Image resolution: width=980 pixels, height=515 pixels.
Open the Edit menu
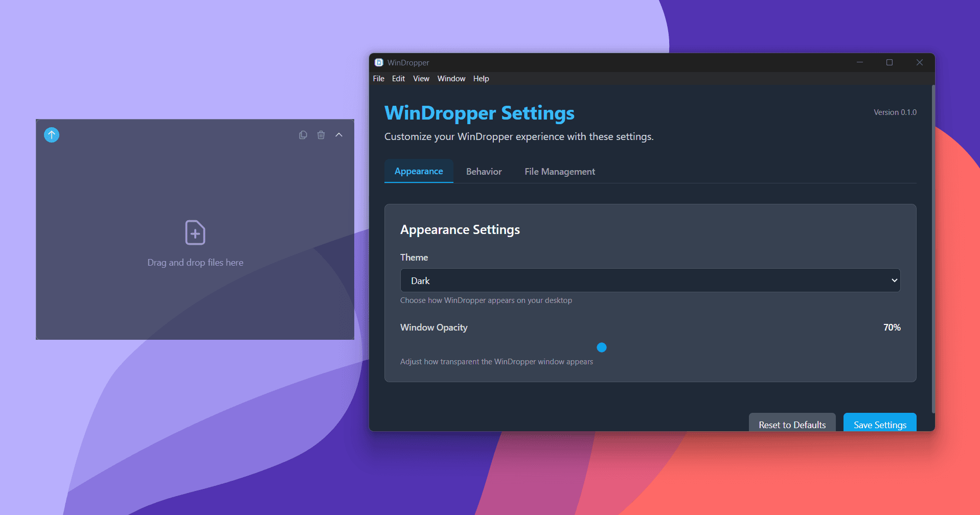(398, 78)
